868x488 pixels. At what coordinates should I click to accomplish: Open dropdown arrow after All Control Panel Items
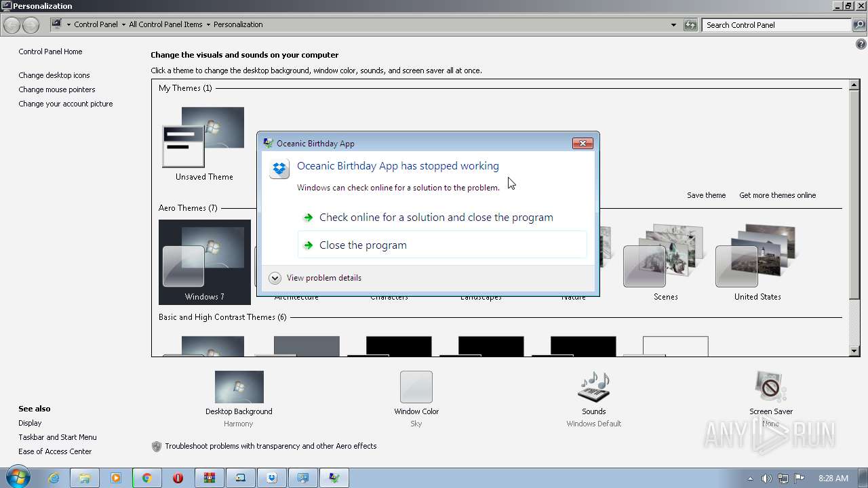pyautogui.click(x=208, y=25)
